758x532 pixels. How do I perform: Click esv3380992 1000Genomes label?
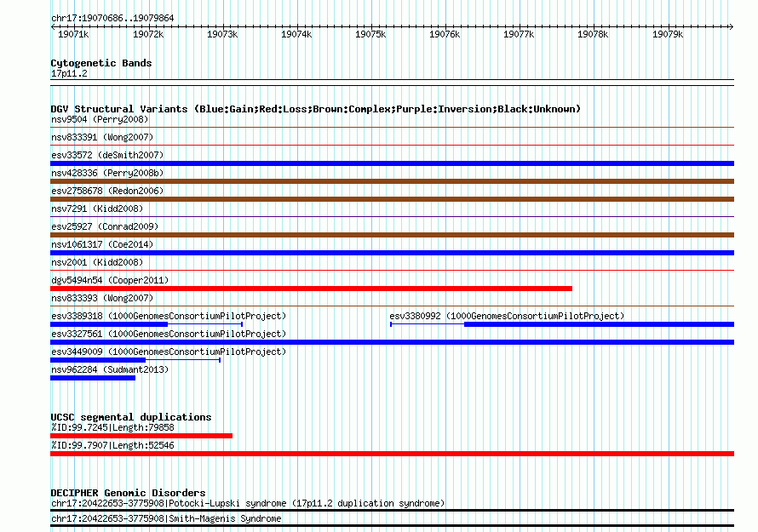tap(507, 316)
